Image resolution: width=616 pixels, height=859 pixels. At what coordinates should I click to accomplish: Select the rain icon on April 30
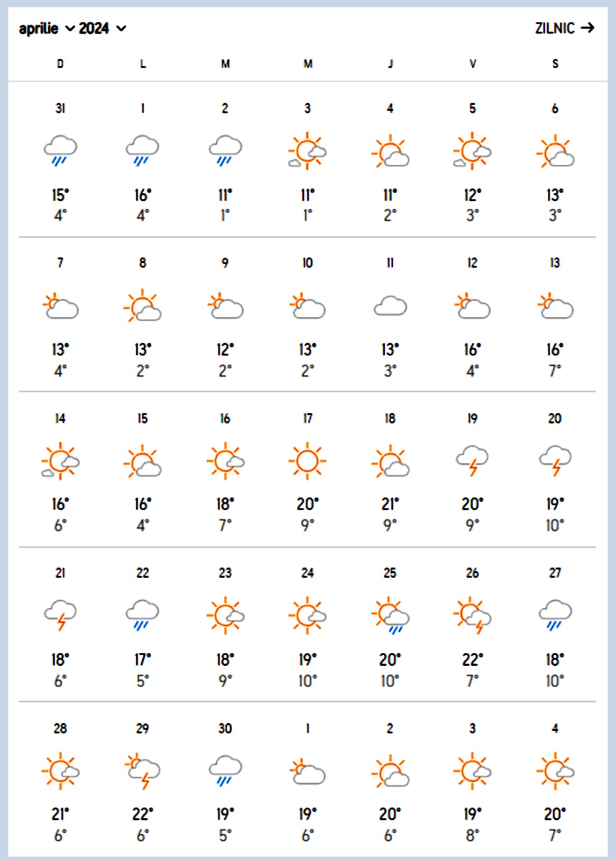click(x=225, y=770)
